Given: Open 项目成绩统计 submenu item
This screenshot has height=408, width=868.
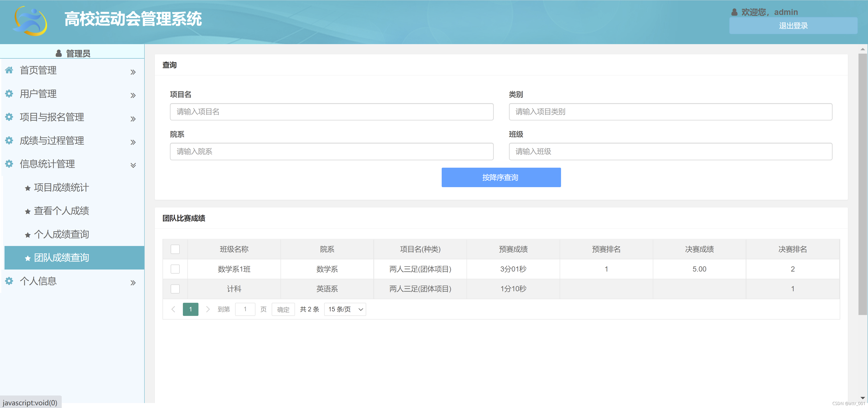Looking at the screenshot, I should (x=61, y=187).
